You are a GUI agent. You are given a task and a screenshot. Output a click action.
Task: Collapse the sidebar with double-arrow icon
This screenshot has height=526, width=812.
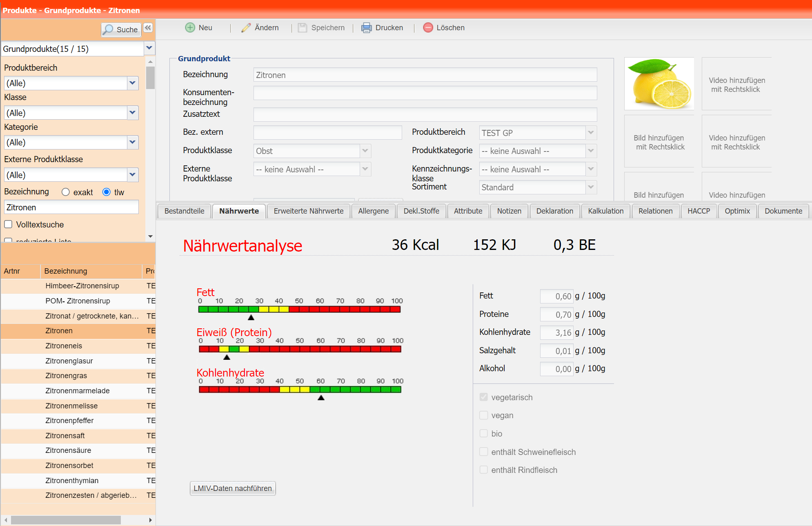pos(148,28)
